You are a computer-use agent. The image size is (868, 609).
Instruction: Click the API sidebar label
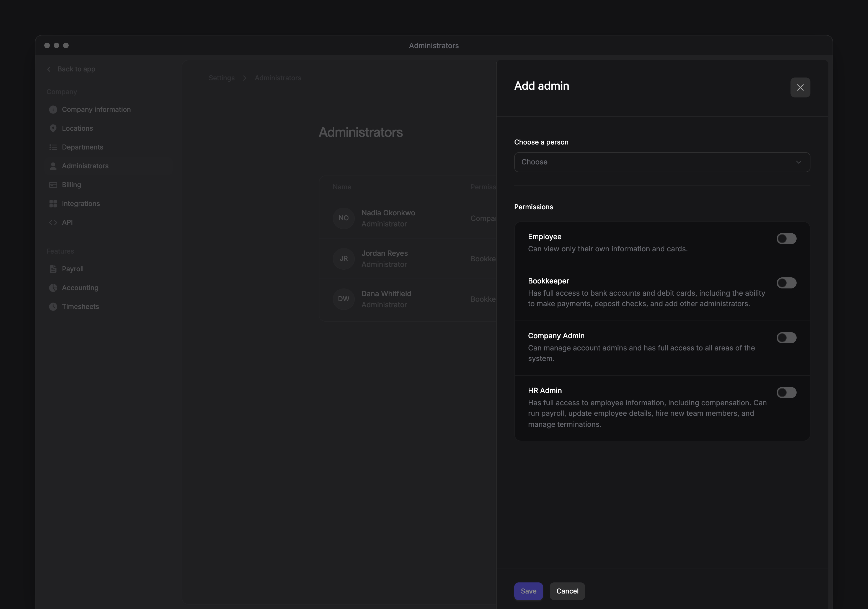coord(67,223)
